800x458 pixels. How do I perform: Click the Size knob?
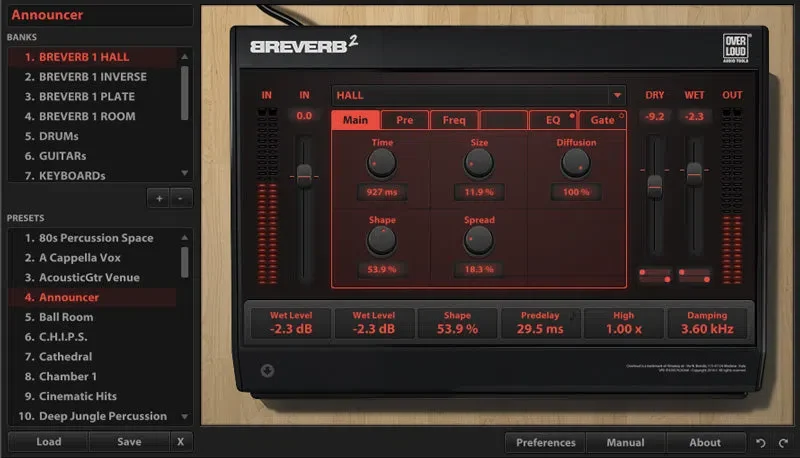tap(479, 164)
